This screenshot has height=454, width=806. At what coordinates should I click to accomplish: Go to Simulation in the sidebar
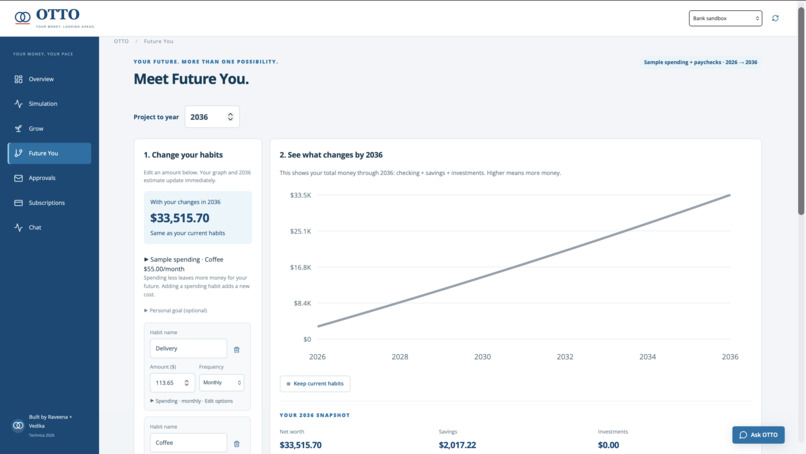point(49,104)
